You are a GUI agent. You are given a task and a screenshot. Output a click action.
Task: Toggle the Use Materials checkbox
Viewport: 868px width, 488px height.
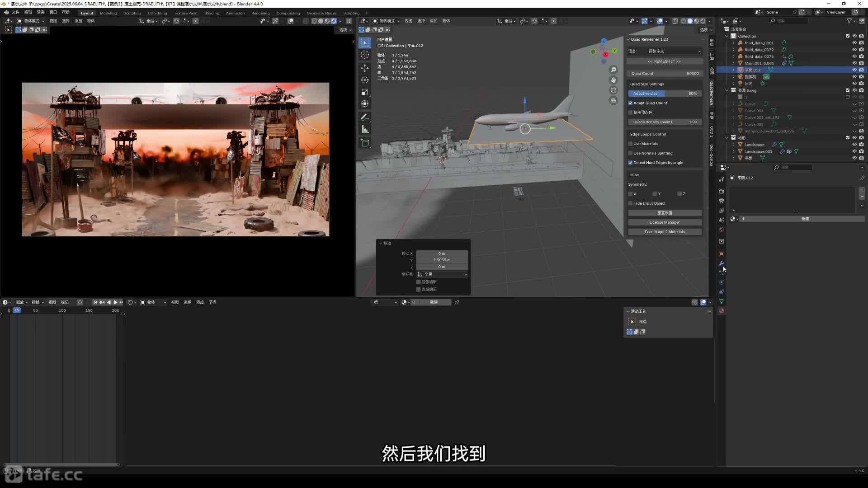(x=630, y=144)
